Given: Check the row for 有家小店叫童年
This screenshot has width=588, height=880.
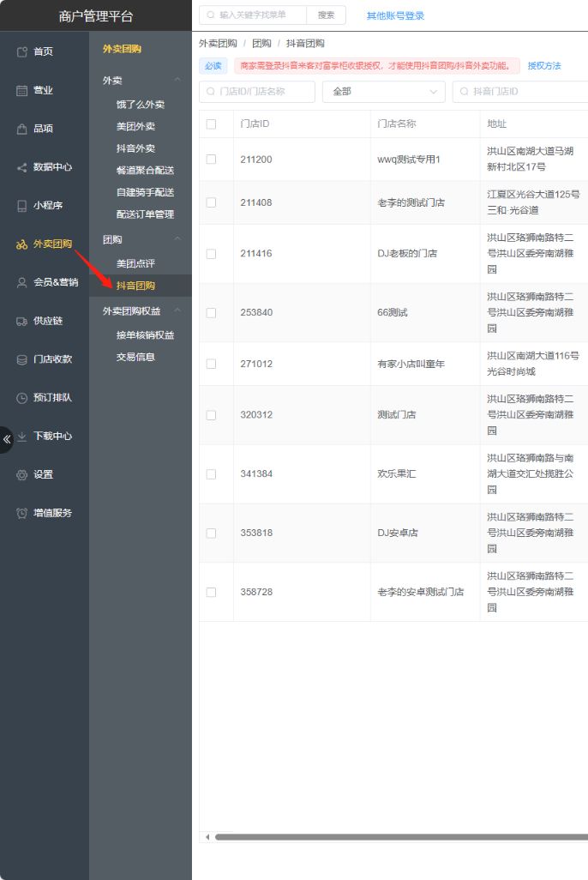Looking at the screenshot, I should point(211,364).
